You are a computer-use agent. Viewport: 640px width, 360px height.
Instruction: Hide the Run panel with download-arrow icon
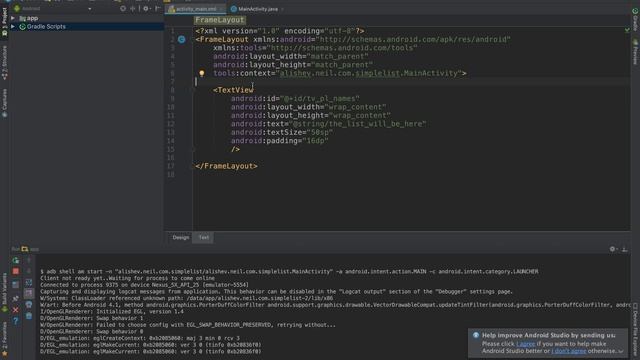tap(624, 249)
